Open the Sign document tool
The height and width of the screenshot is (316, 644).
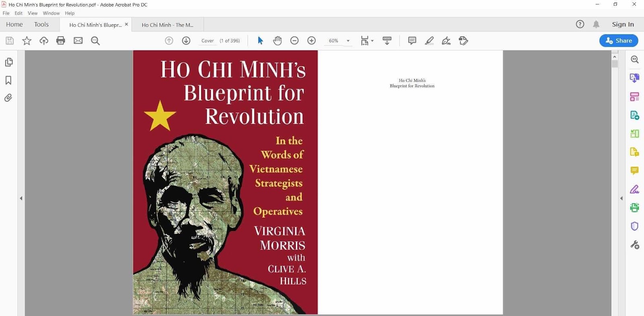coord(446,41)
